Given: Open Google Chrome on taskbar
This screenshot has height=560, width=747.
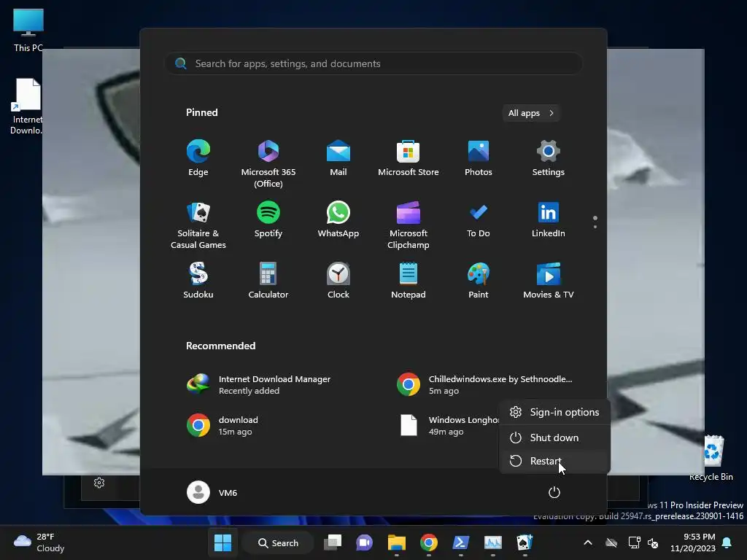Looking at the screenshot, I should [x=429, y=542].
